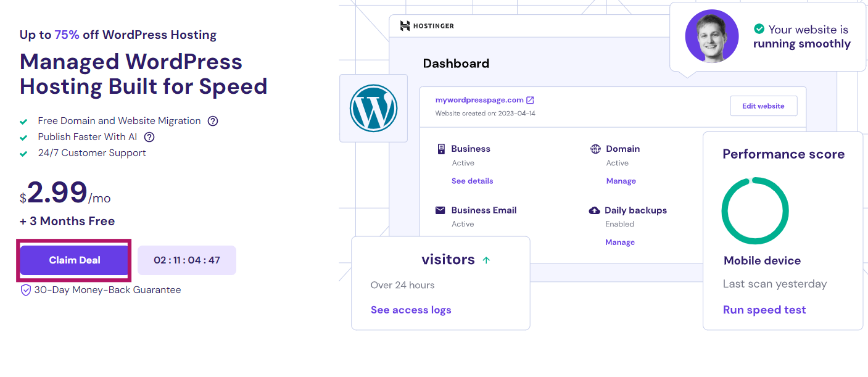This screenshot has height=377, width=868.
Task: Click the Domain www globe icon
Action: (x=595, y=149)
